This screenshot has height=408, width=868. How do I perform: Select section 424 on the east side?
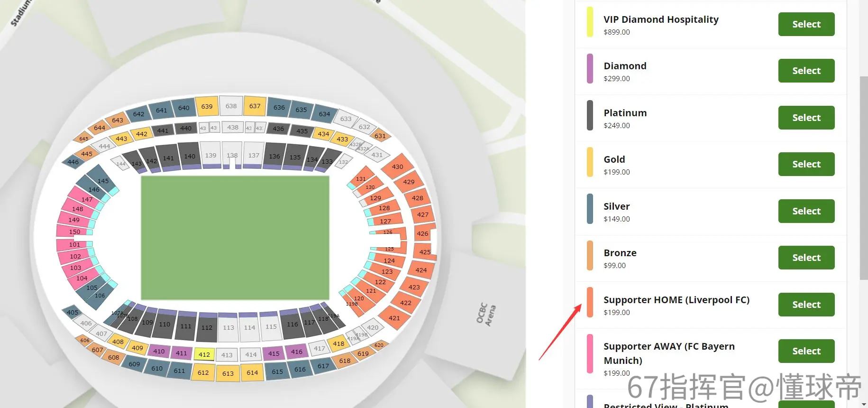pos(420,270)
